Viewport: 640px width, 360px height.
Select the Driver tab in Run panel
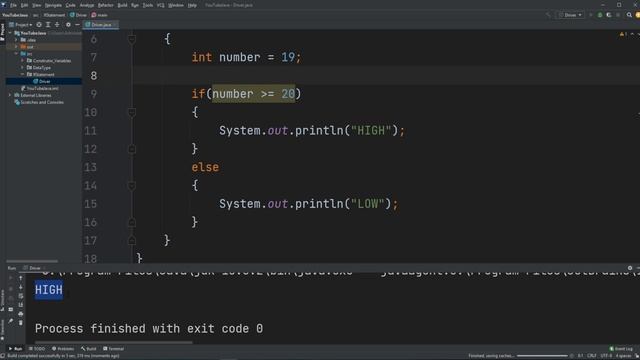[33, 268]
